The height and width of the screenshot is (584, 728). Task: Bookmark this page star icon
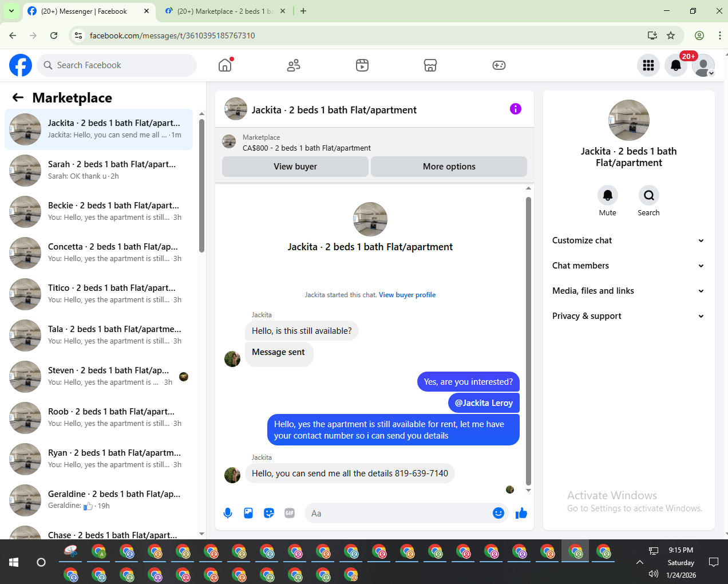671,35
